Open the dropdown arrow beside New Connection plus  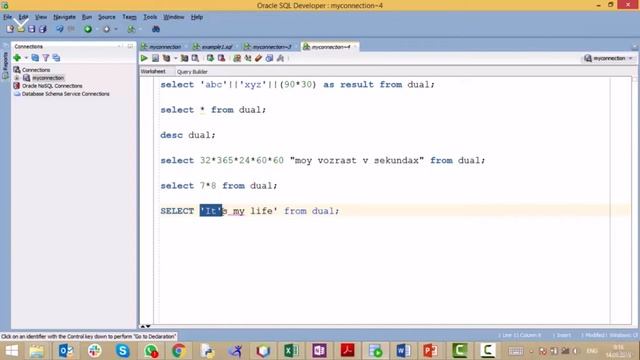point(26,58)
